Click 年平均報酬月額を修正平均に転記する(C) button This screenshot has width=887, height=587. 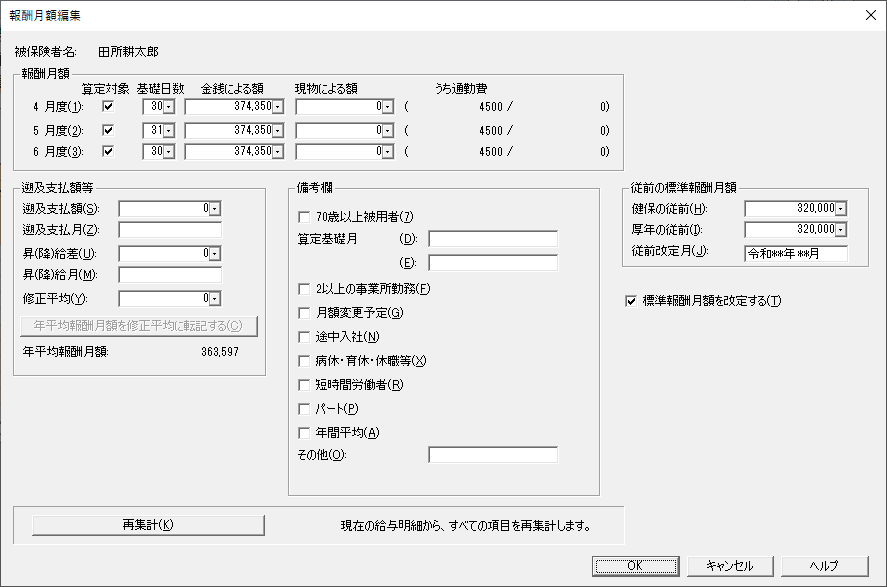[x=139, y=326]
